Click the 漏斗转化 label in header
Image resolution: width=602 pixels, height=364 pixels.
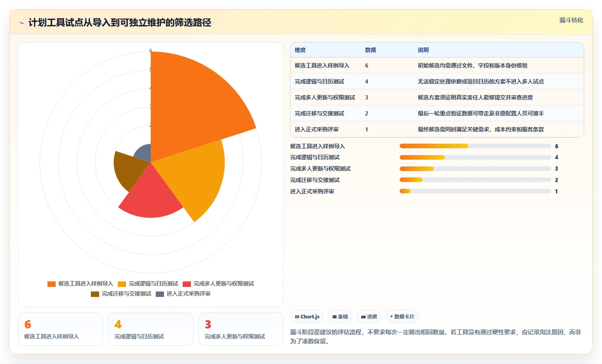click(x=571, y=20)
